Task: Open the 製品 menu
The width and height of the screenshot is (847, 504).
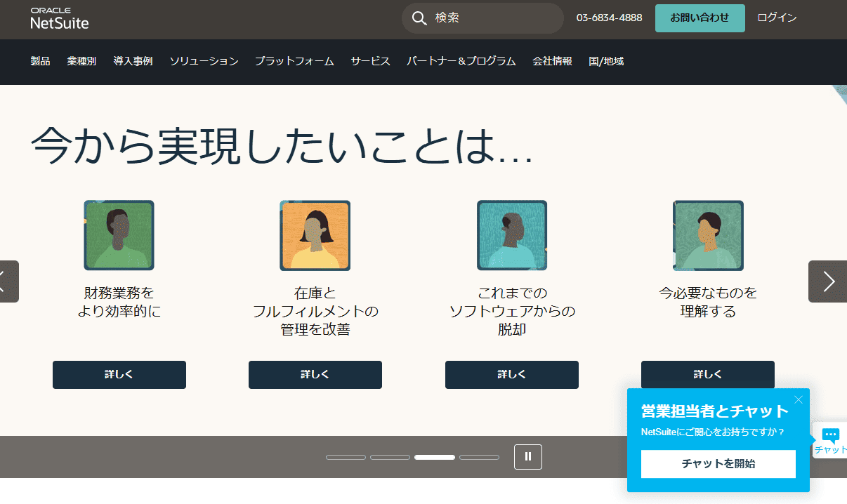Action: 40,61
